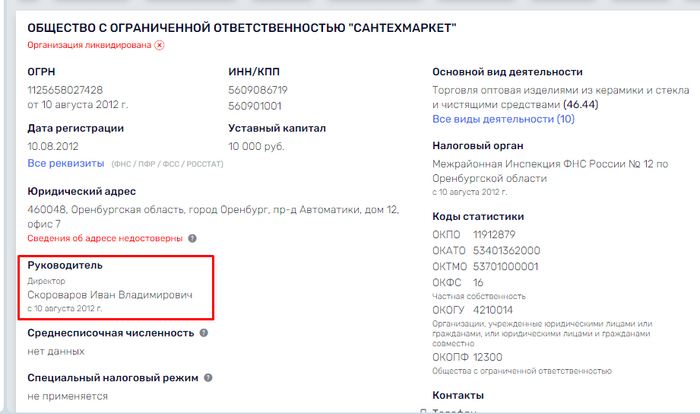The image size is (700, 414).
Task: Click the main activity description Торговля оптовая
Action: [560, 97]
